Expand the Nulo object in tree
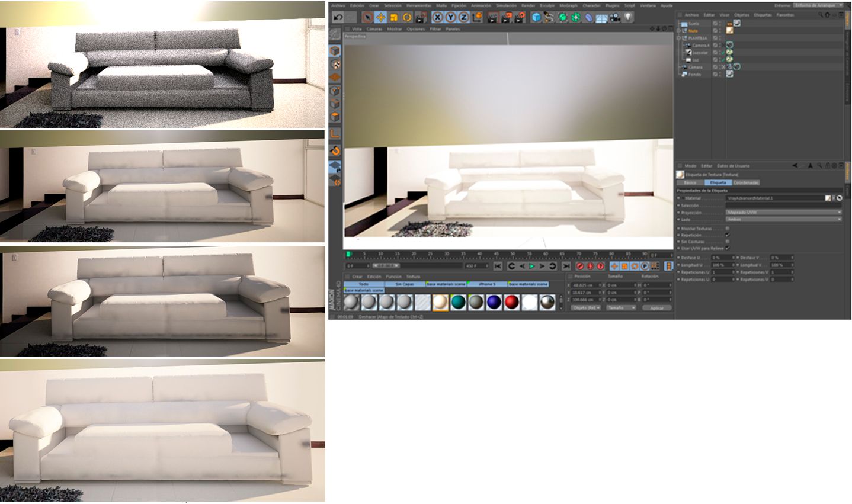The image size is (852, 504). point(679,30)
